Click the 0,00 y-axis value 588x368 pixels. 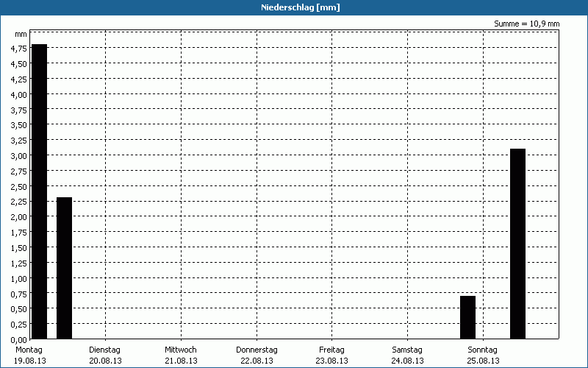pyautogui.click(x=19, y=340)
